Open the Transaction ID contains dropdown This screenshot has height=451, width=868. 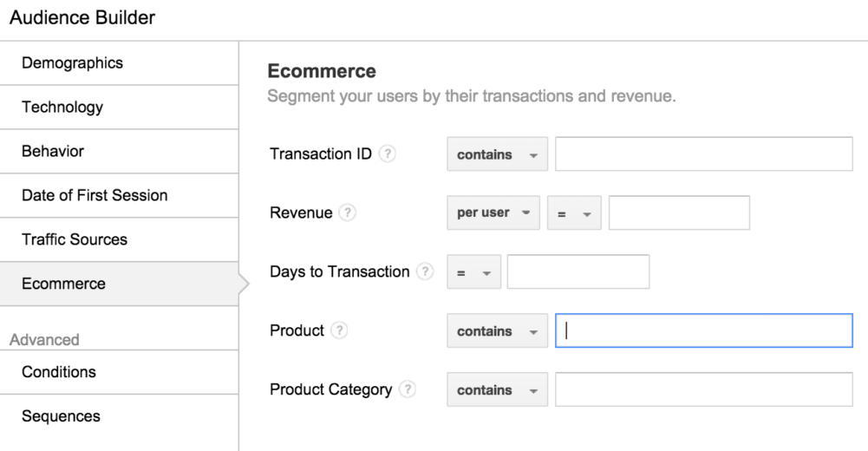coord(497,154)
